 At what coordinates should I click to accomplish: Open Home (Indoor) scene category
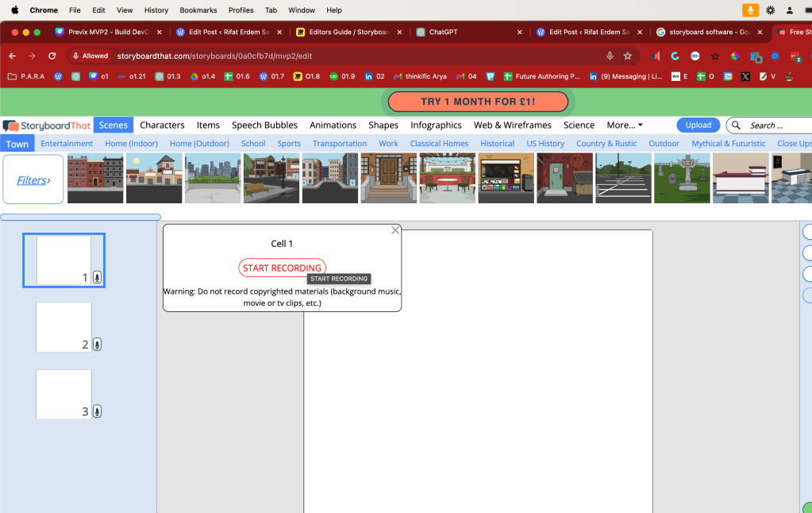tap(131, 144)
